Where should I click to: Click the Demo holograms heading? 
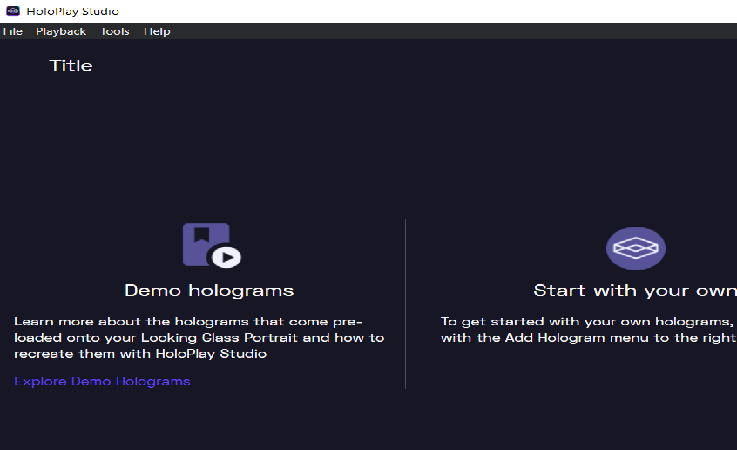click(x=209, y=291)
